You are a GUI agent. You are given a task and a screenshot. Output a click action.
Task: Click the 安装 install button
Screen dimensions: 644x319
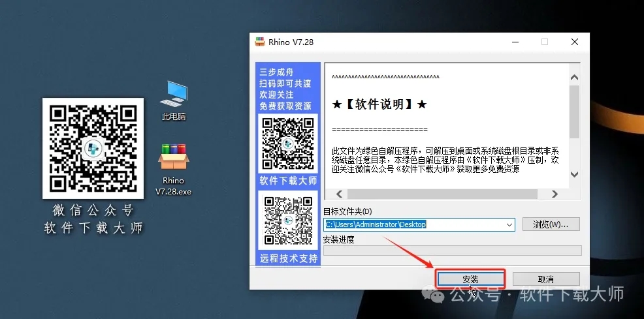pyautogui.click(x=470, y=279)
